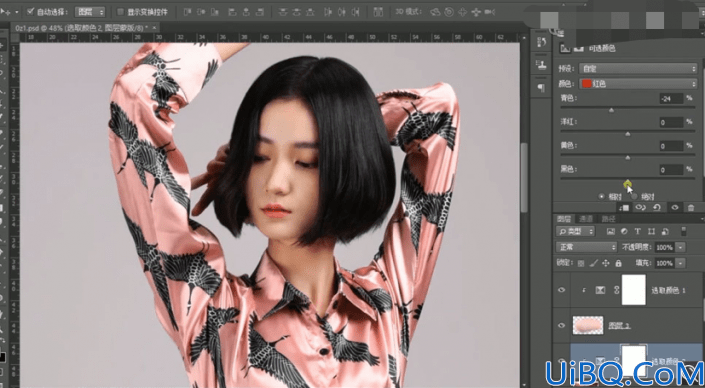
Task: Click the Distribute right edges icon
Action: click(x=356, y=12)
